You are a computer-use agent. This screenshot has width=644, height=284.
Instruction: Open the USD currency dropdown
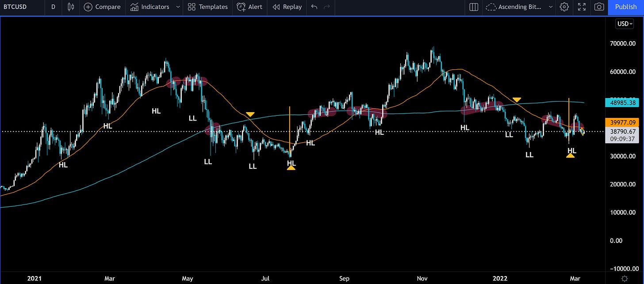tap(624, 24)
